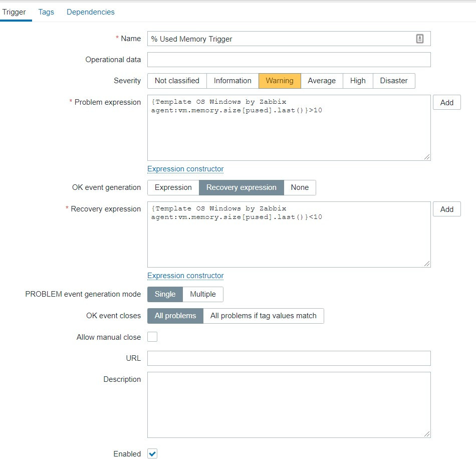Click Add next to Problem expression
This screenshot has height=459, width=476.
(446, 103)
